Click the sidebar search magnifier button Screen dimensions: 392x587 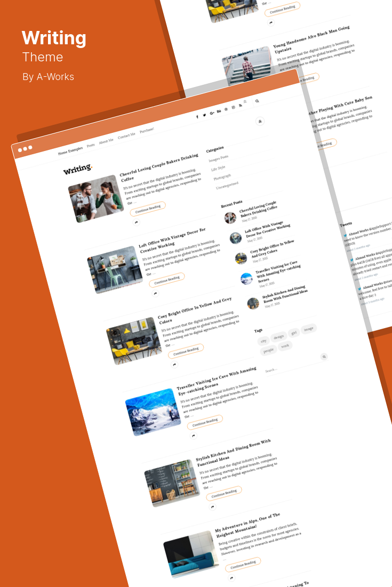click(324, 357)
